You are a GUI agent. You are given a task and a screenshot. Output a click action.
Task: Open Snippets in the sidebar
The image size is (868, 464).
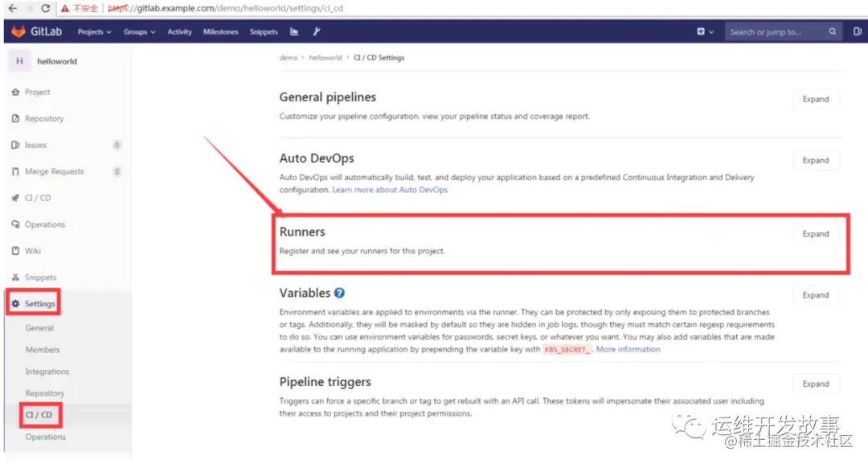tap(40, 277)
